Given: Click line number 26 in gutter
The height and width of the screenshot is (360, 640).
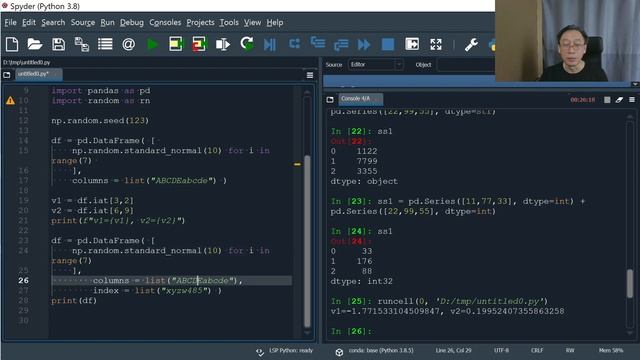Looking at the screenshot, I should click(x=23, y=280).
